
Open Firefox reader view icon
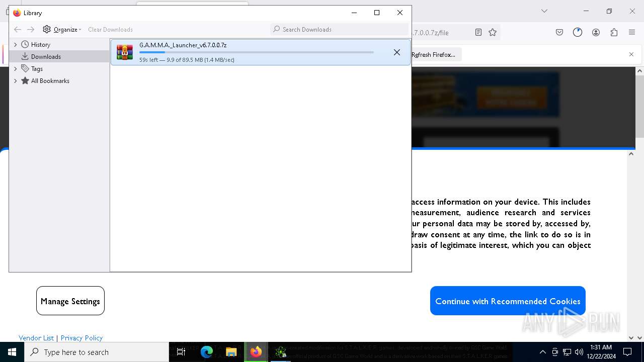coord(478,32)
